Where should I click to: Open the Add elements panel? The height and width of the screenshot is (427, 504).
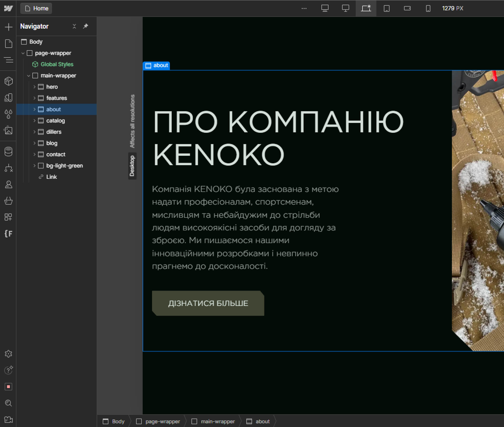pyautogui.click(x=8, y=27)
